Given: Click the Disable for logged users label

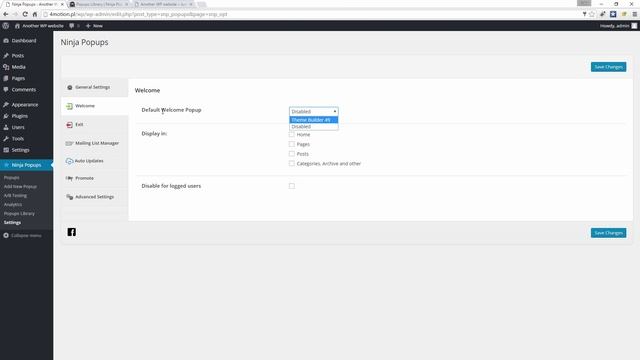Looking at the screenshot, I should 171,186.
